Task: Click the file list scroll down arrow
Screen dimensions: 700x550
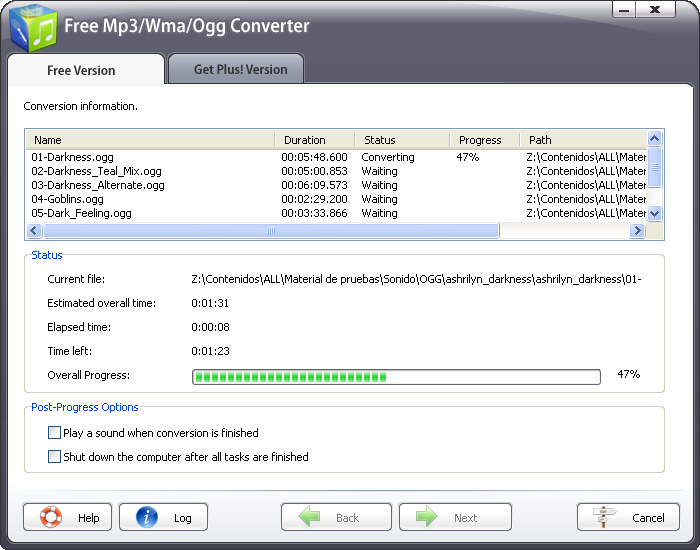Action: click(x=654, y=213)
